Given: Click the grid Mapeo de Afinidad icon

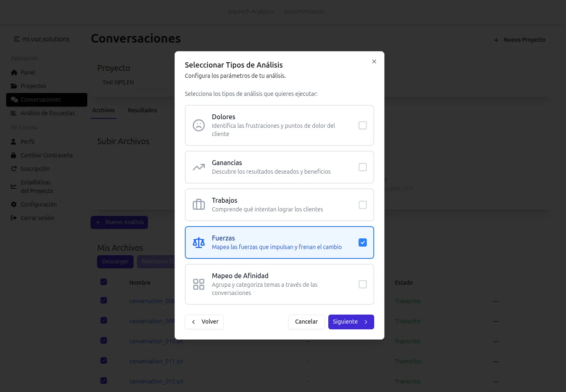Looking at the screenshot, I should click(199, 284).
